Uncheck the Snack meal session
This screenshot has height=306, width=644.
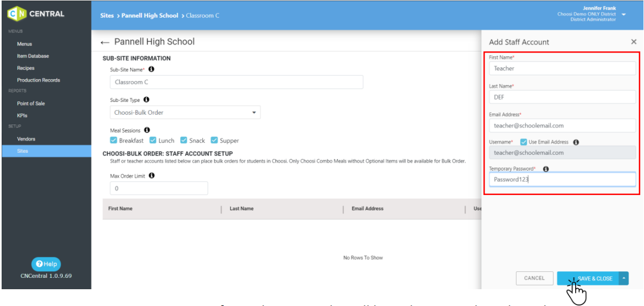click(184, 140)
